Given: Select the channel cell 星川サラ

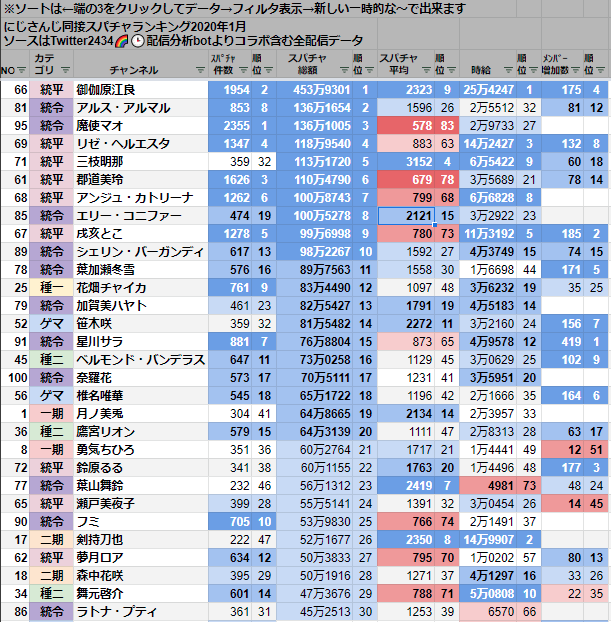Looking at the screenshot, I should [x=140, y=342].
